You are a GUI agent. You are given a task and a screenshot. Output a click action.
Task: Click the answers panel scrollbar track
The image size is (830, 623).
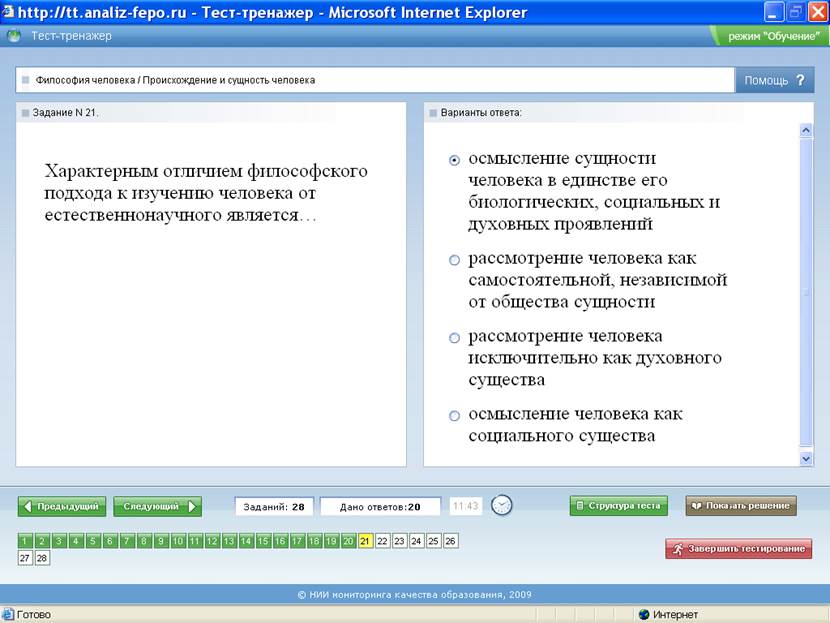coord(806,294)
